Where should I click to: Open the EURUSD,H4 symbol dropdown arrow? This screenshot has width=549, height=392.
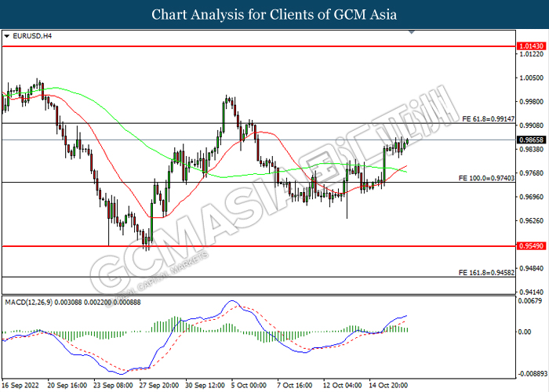click(x=6, y=36)
